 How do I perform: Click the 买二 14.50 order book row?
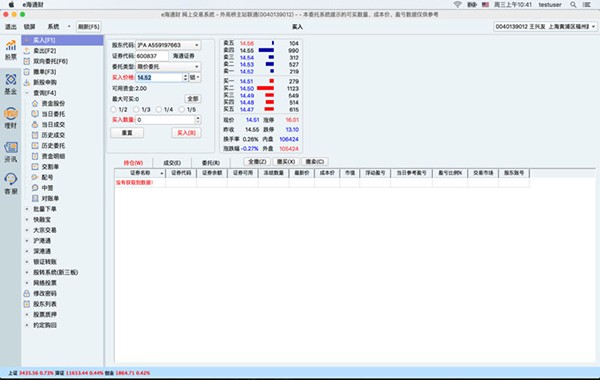point(261,88)
